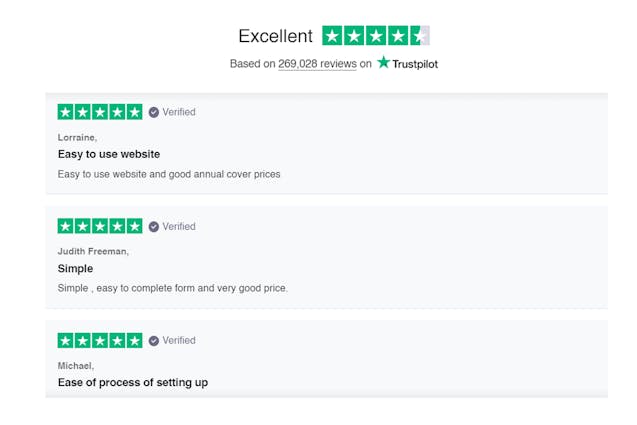Click the Verified badge on Judith Freeman's review
The image size is (637, 425).
pos(172,226)
